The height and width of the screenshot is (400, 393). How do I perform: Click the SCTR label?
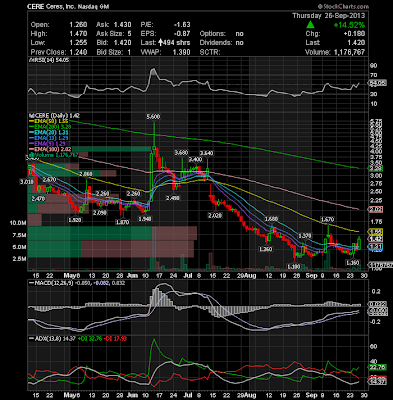tap(209, 52)
